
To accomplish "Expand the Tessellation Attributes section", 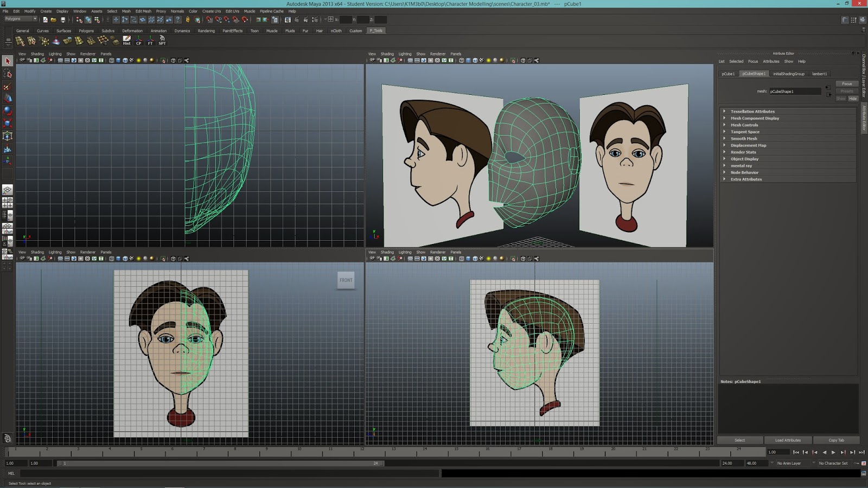I will 788,111.
